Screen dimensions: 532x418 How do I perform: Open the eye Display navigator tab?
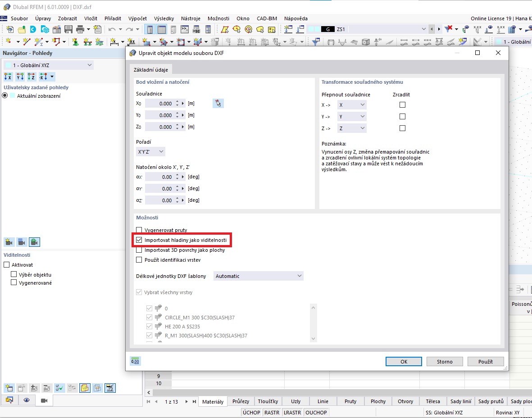(x=27, y=401)
